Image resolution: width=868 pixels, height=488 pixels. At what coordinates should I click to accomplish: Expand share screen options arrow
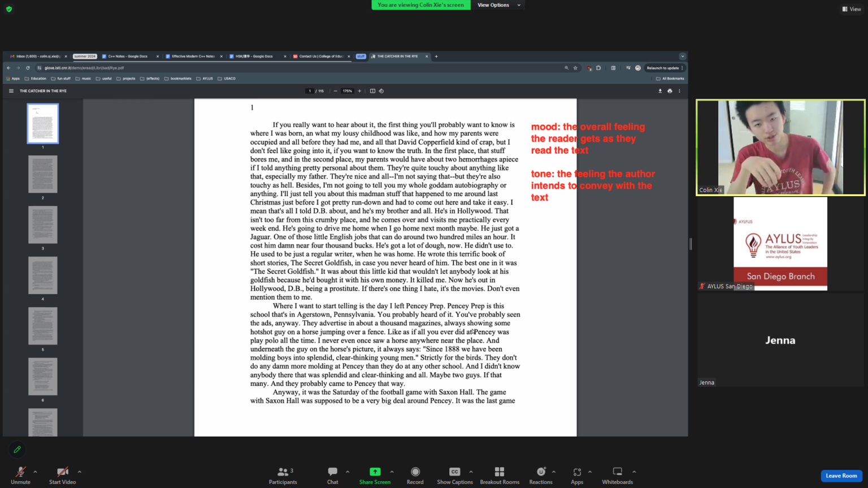point(392,472)
